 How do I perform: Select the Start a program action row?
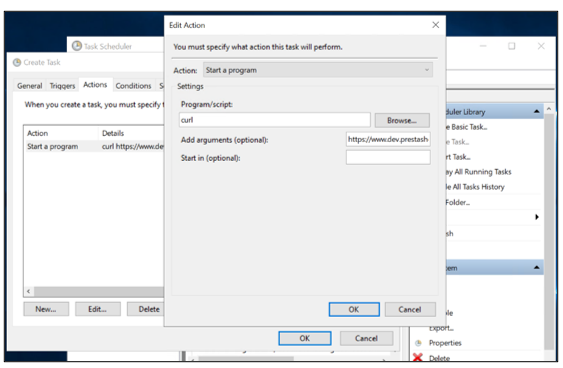[x=95, y=146]
